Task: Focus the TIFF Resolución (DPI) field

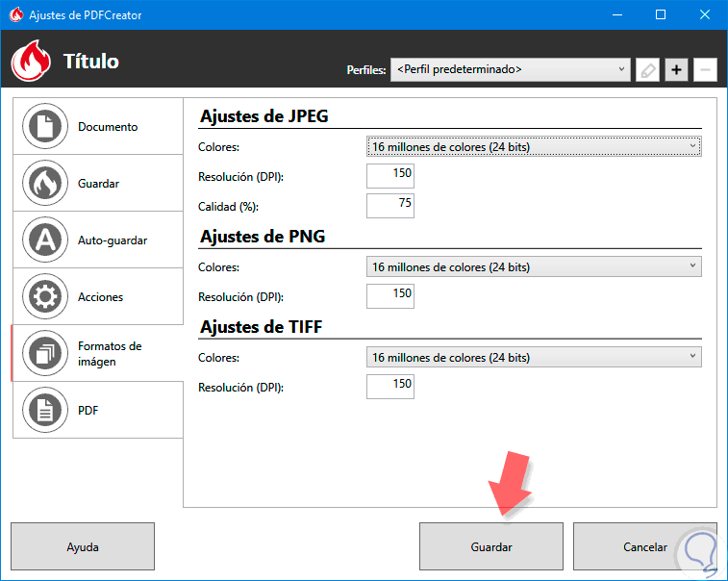Action: click(x=390, y=387)
